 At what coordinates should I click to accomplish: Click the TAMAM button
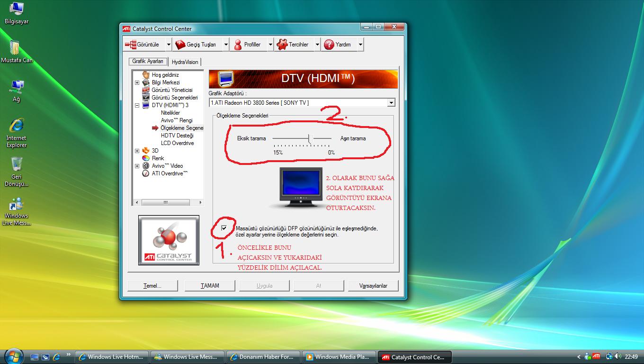(210, 286)
